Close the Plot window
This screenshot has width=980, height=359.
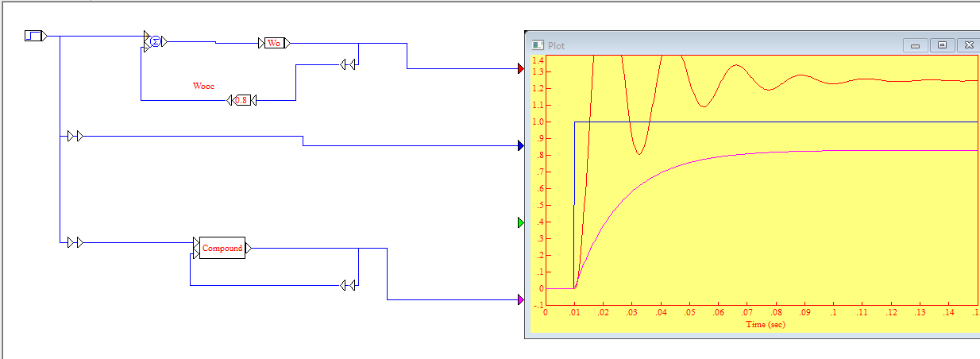pos(969,45)
